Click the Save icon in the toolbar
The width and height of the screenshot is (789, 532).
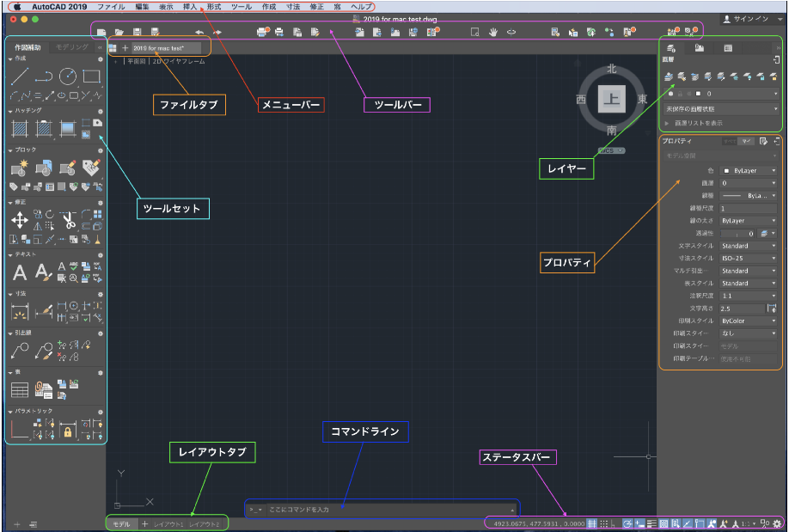[x=137, y=32]
